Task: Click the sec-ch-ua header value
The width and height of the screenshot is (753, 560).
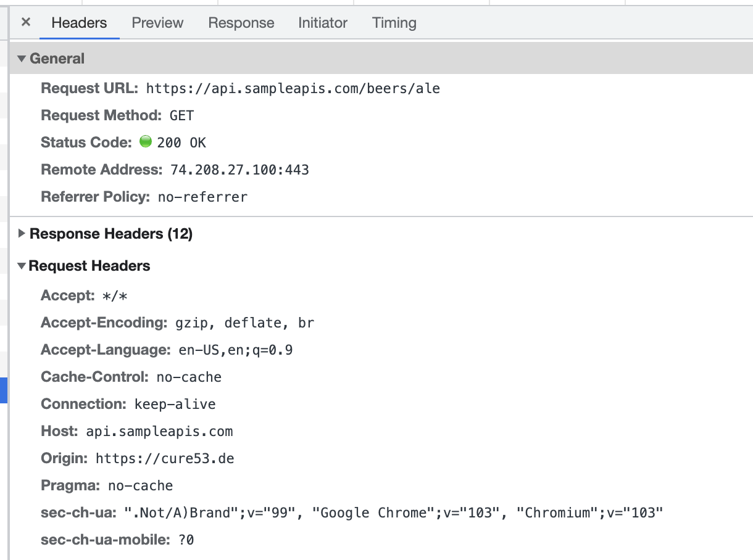Action: click(393, 513)
